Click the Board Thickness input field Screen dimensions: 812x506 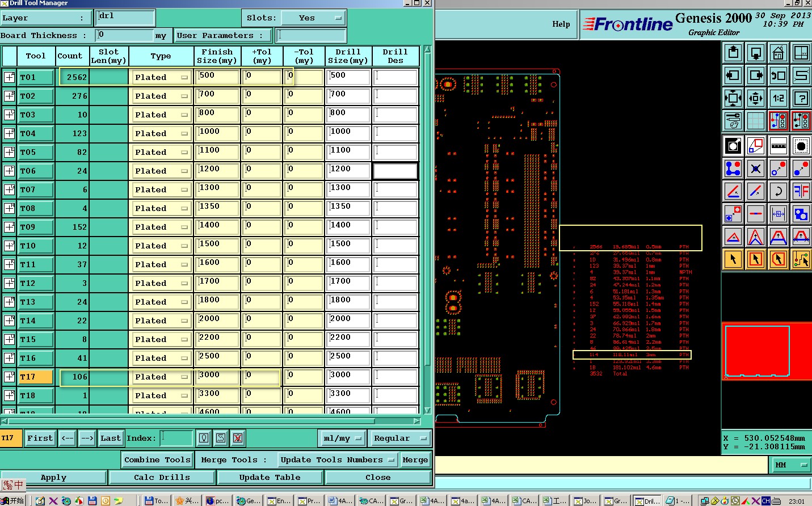(124, 35)
